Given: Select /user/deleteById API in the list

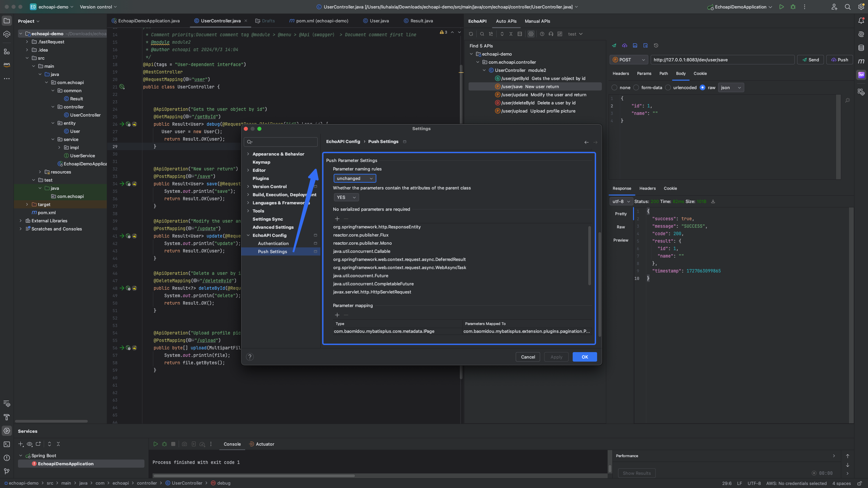Looking at the screenshot, I should [535, 103].
